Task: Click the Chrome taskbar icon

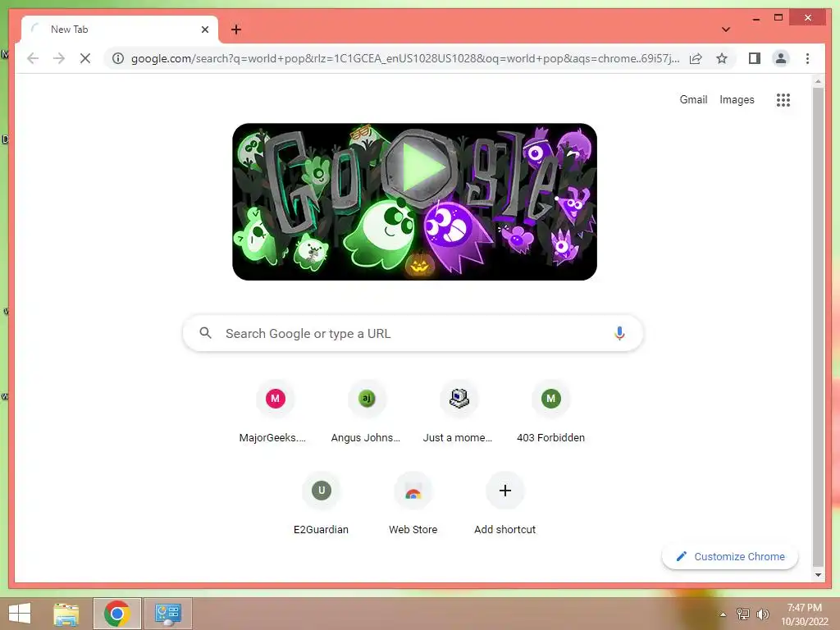Action: (x=117, y=614)
